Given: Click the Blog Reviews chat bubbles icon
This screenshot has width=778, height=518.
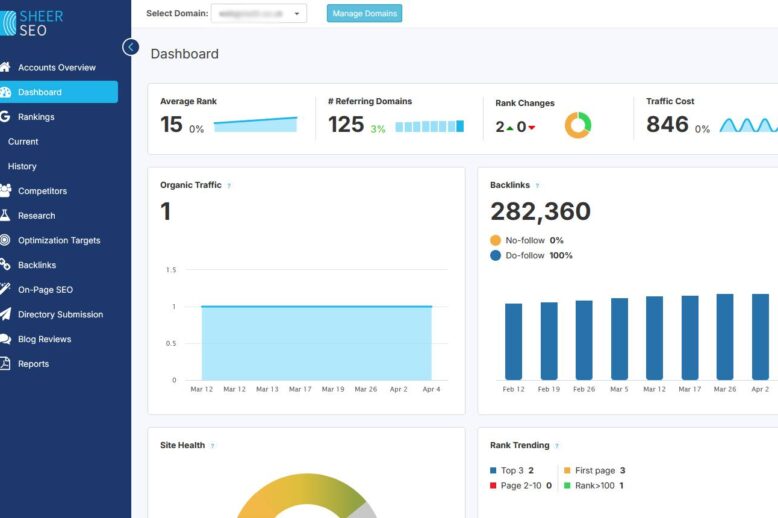Looking at the screenshot, I should [x=5, y=339].
